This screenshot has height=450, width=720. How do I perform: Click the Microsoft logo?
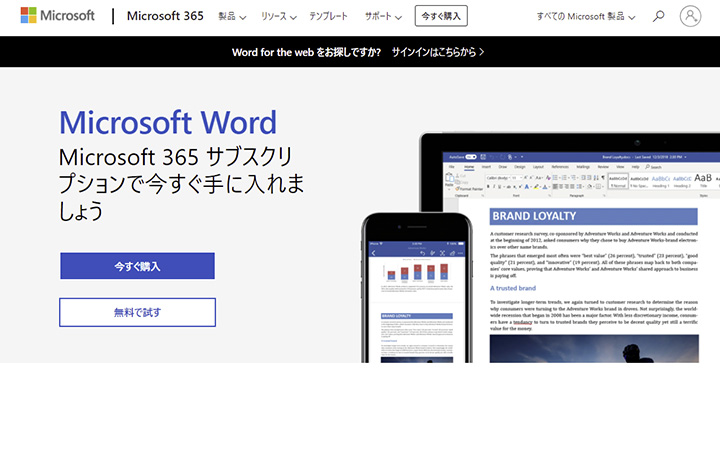tap(57, 16)
